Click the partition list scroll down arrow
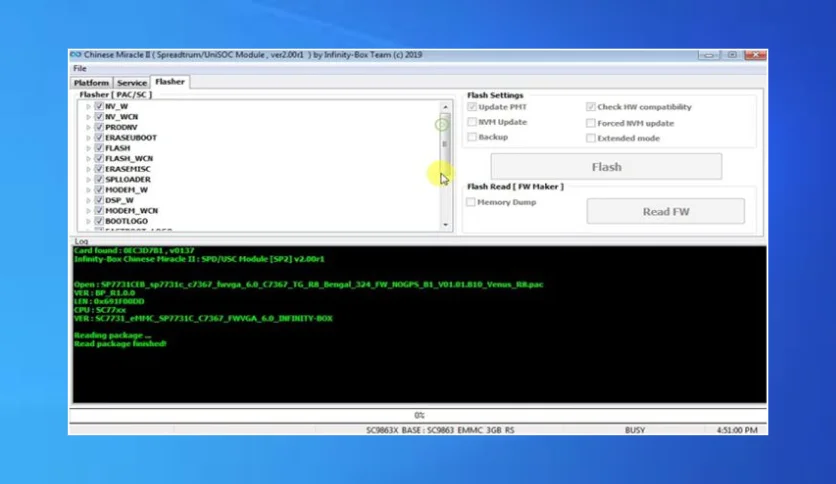The image size is (836, 484). pyautogui.click(x=446, y=224)
